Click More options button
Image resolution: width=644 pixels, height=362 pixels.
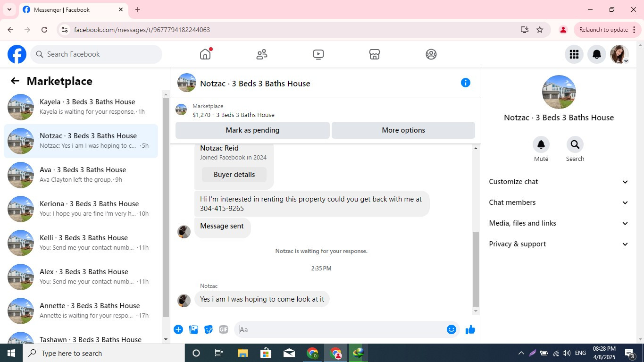pos(403,130)
